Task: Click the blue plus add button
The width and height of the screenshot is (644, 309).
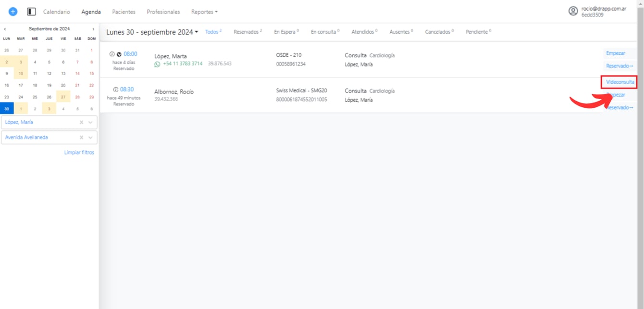Action: [x=13, y=12]
